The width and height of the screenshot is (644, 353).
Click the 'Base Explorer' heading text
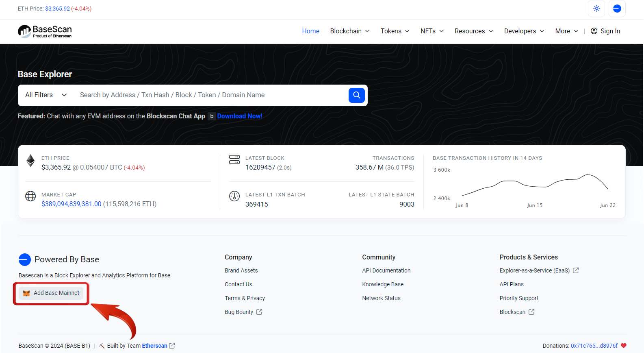pos(45,74)
